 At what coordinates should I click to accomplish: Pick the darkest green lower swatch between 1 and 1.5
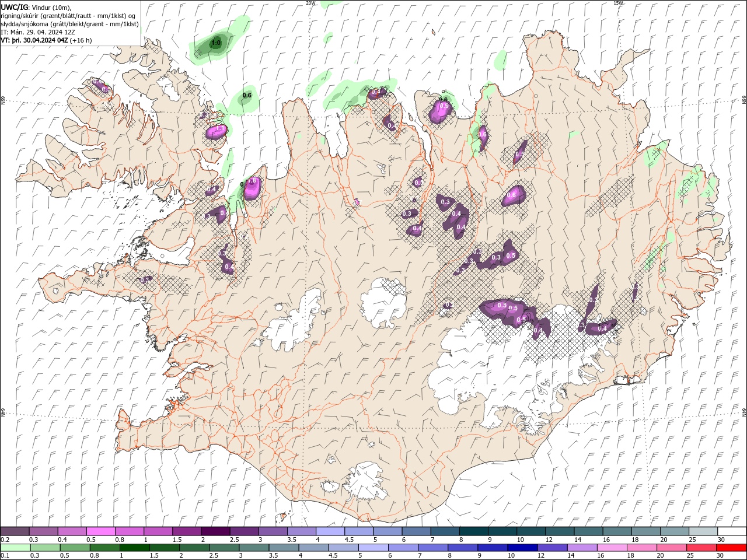[134, 548]
